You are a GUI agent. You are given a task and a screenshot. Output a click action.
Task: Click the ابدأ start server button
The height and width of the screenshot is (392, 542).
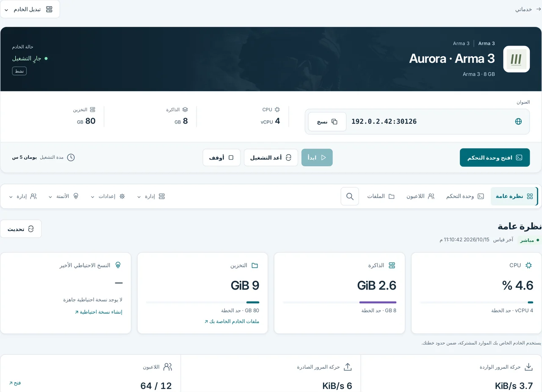point(317,157)
